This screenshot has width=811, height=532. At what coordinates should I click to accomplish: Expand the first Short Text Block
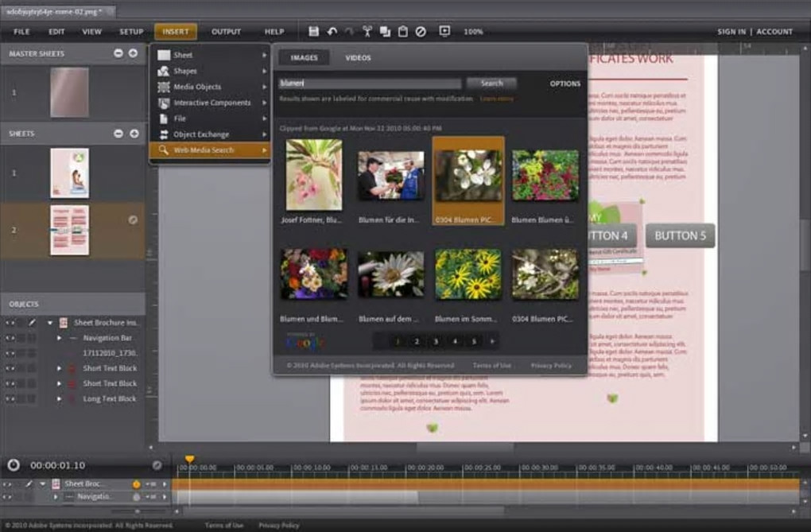click(59, 368)
